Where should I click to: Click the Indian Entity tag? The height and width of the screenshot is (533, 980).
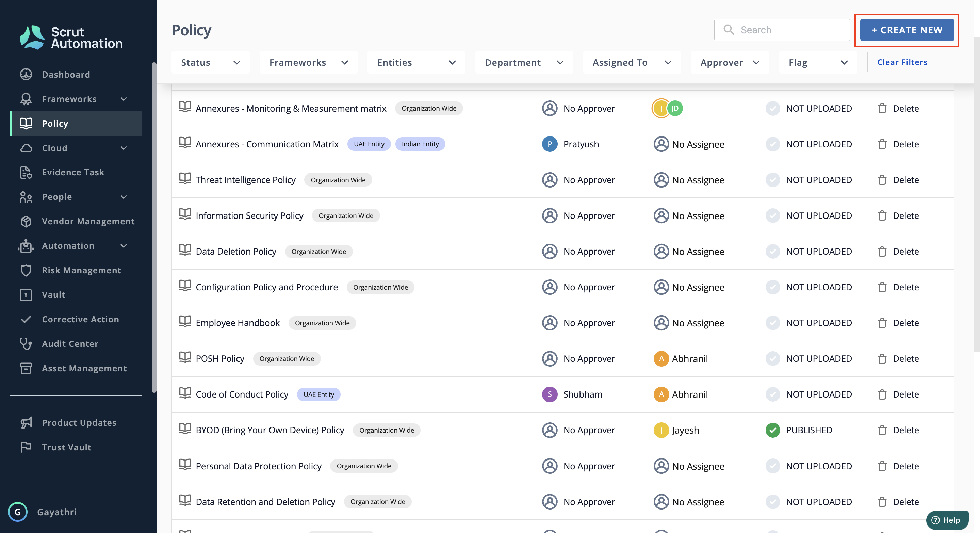(x=420, y=144)
